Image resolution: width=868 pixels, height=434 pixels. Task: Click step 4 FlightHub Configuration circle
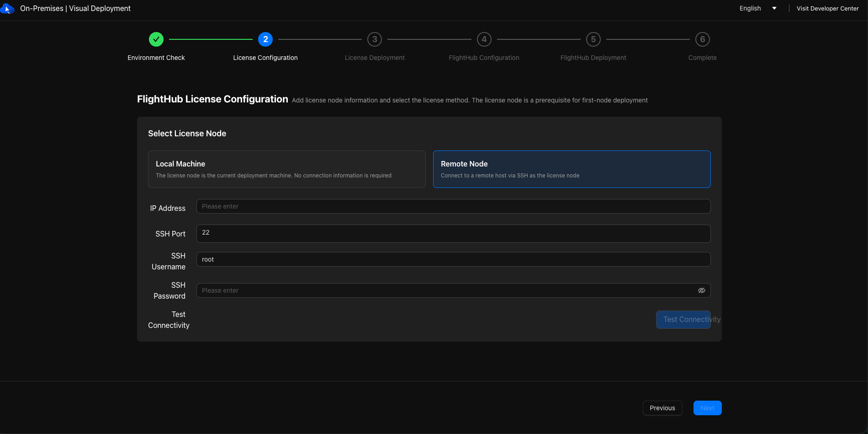[484, 39]
